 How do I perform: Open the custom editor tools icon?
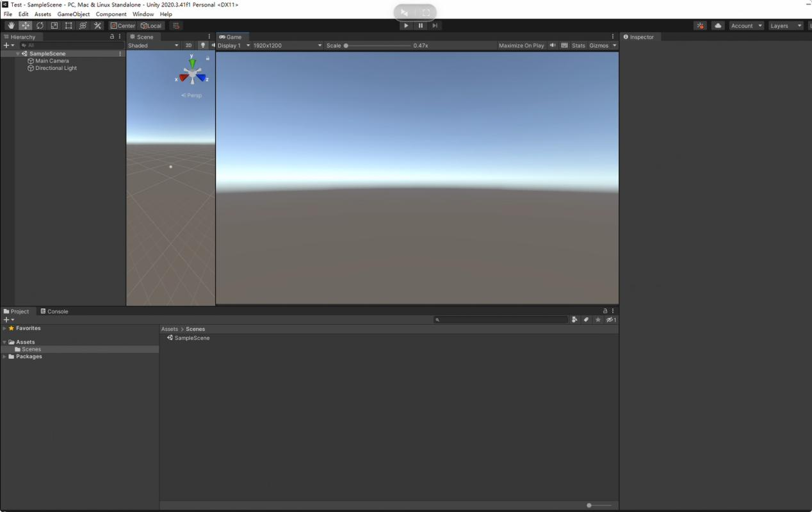point(97,26)
